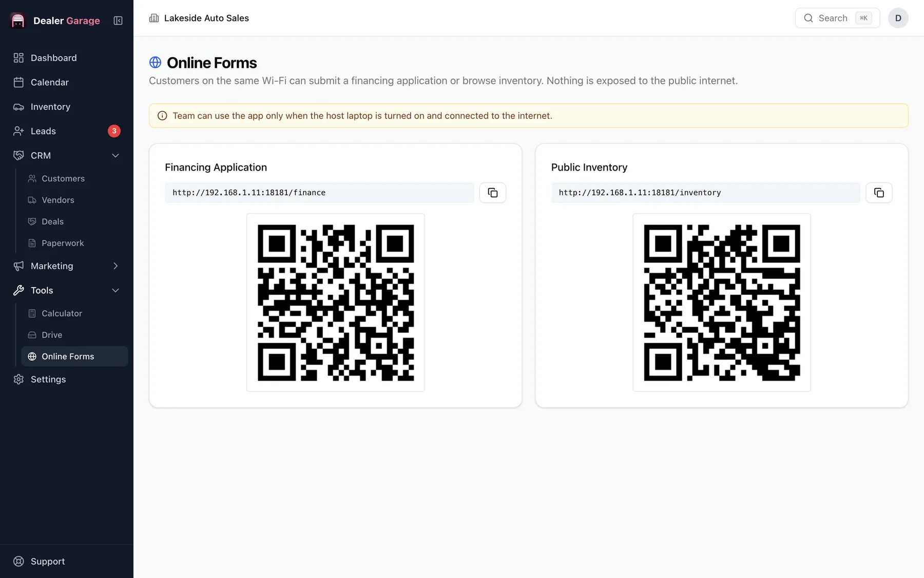The image size is (924, 578).
Task: Expand the Marketing section chevron
Action: pos(115,266)
